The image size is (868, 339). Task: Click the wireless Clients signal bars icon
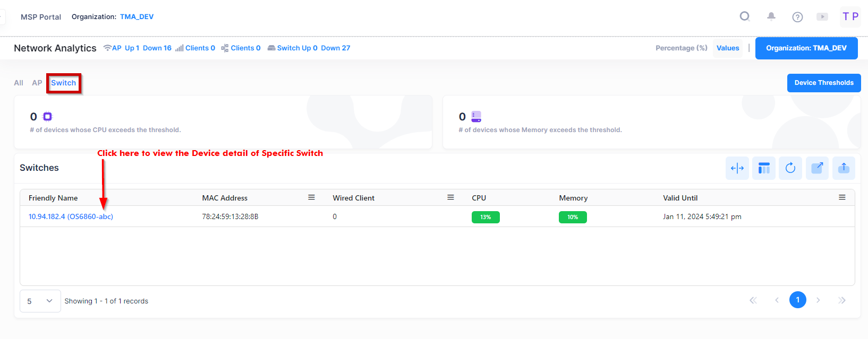pyautogui.click(x=180, y=48)
